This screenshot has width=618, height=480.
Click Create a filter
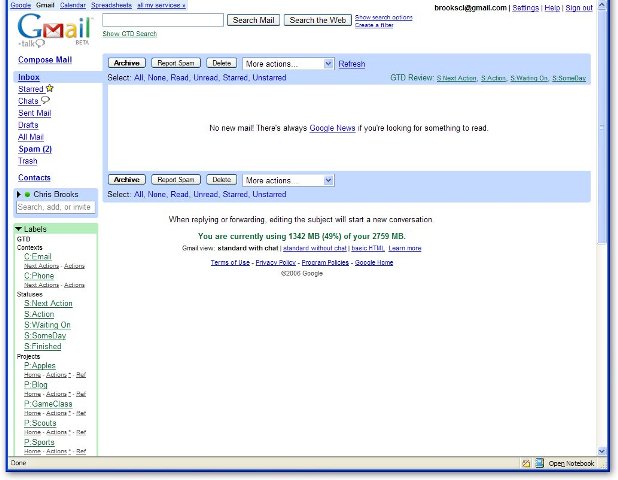374,25
